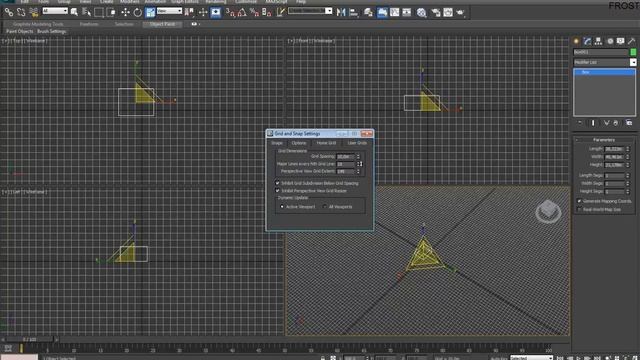Toggle the Window/Crossing selection mode

(111, 12)
